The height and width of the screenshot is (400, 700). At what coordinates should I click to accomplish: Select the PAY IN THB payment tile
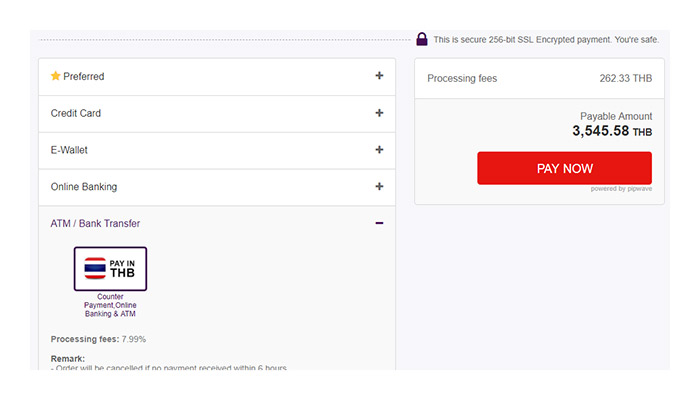coord(110,268)
